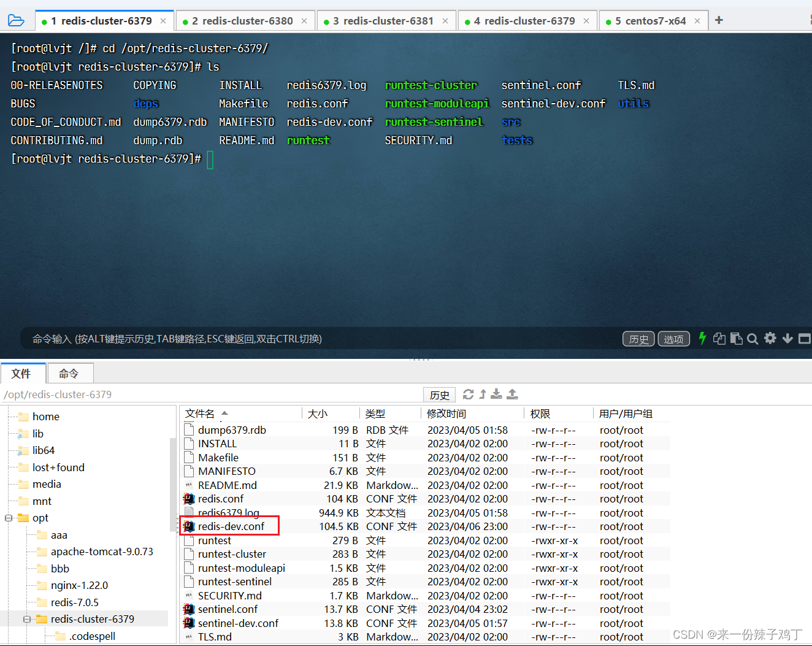Image resolution: width=812 pixels, height=646 pixels.
Task: Select .codespell folder in tree
Action: point(92,636)
